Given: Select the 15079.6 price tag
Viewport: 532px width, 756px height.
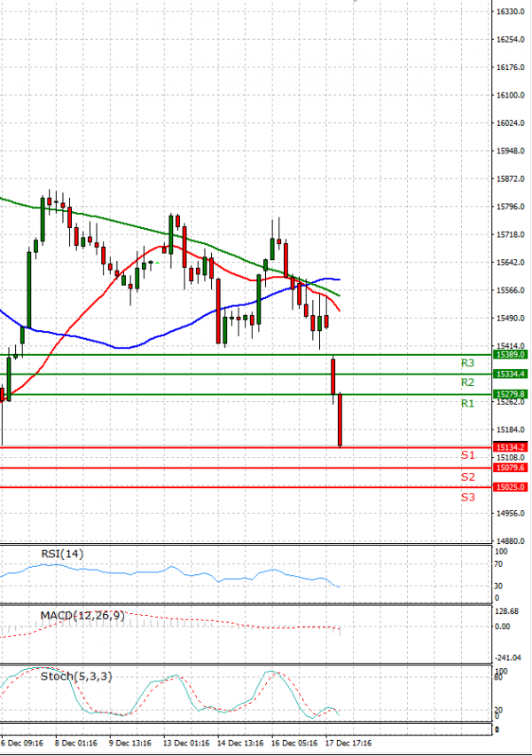Looking at the screenshot, I should [x=511, y=468].
